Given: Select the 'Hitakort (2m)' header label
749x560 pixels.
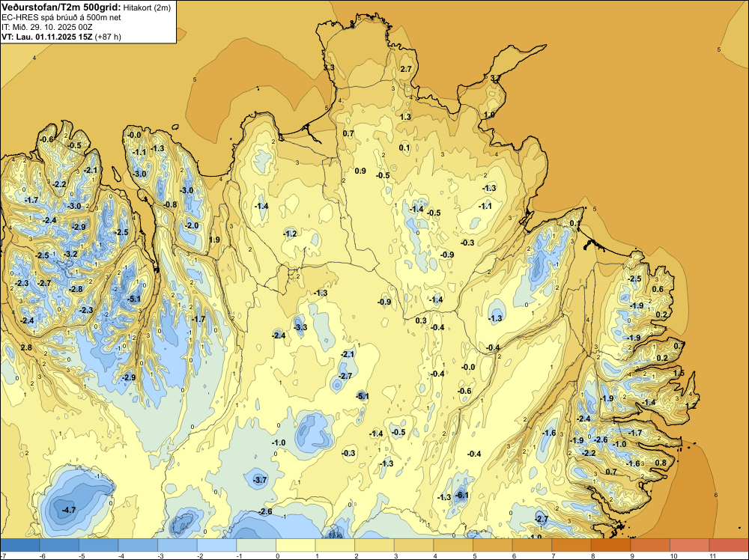Looking at the screenshot, I should point(147,7).
